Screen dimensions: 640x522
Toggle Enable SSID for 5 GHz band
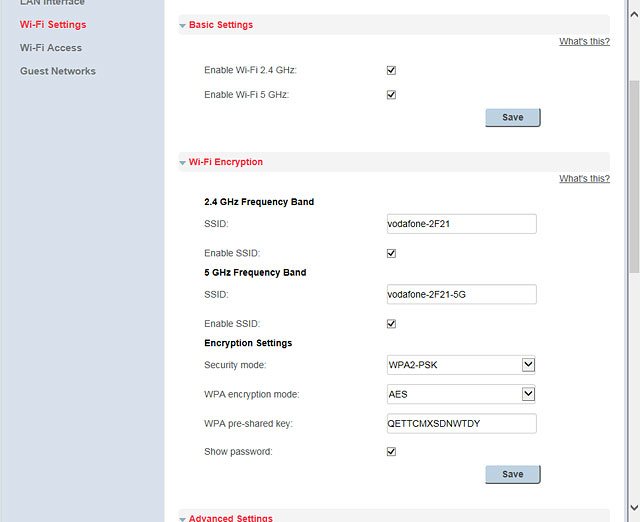pyautogui.click(x=391, y=324)
